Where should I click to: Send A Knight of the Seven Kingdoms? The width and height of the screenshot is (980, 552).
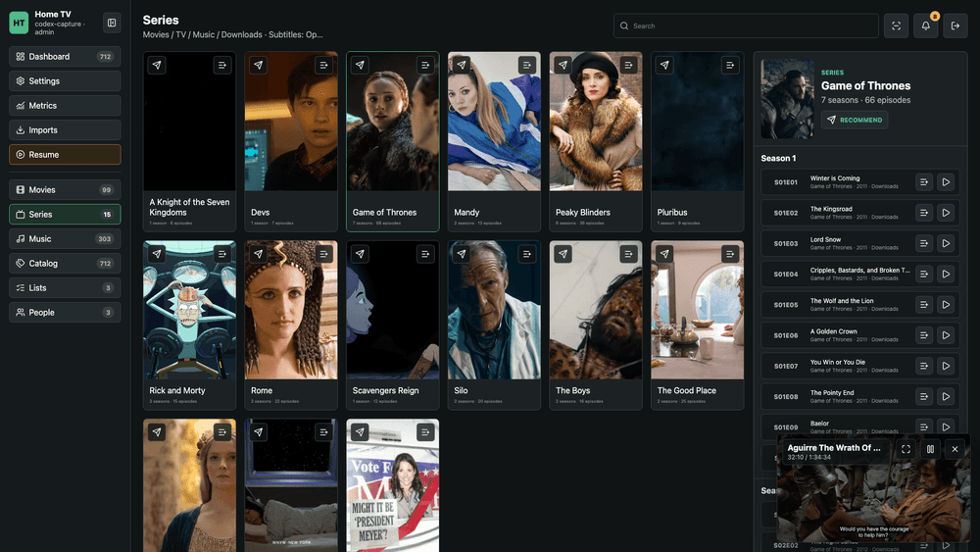point(157,65)
